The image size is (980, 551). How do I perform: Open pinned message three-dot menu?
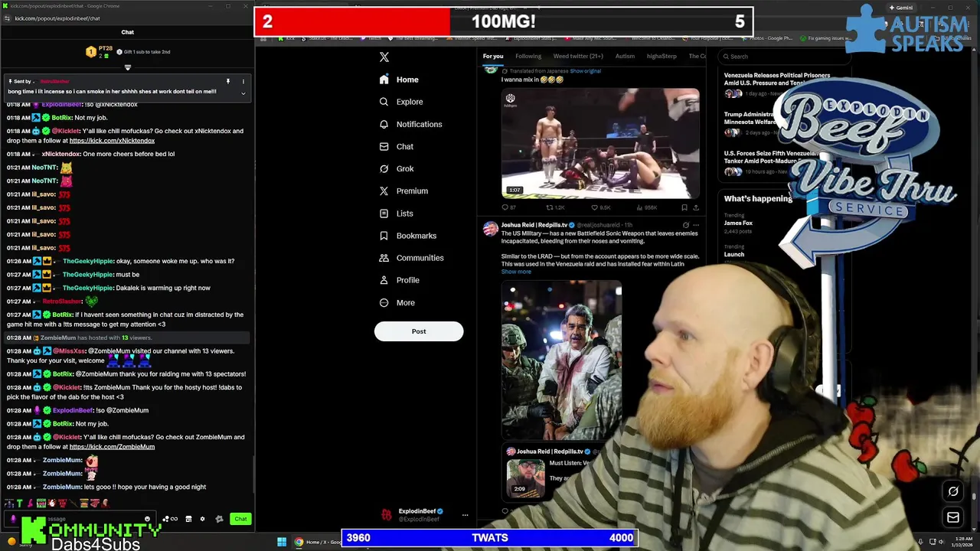pyautogui.click(x=243, y=81)
